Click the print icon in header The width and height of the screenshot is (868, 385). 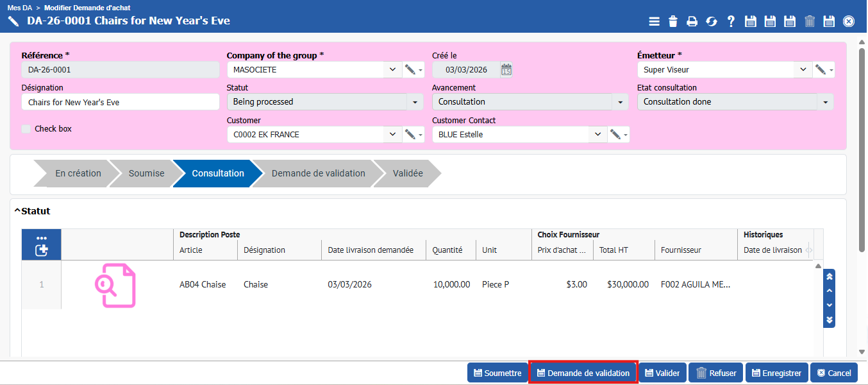[692, 21]
